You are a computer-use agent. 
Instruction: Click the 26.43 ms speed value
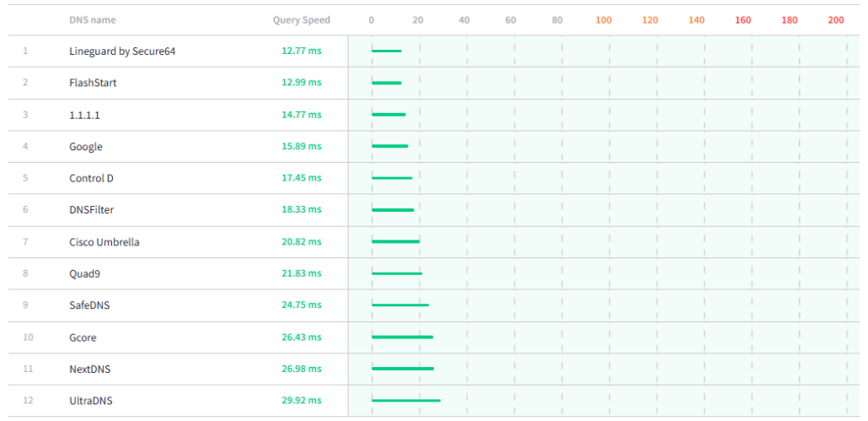301,337
